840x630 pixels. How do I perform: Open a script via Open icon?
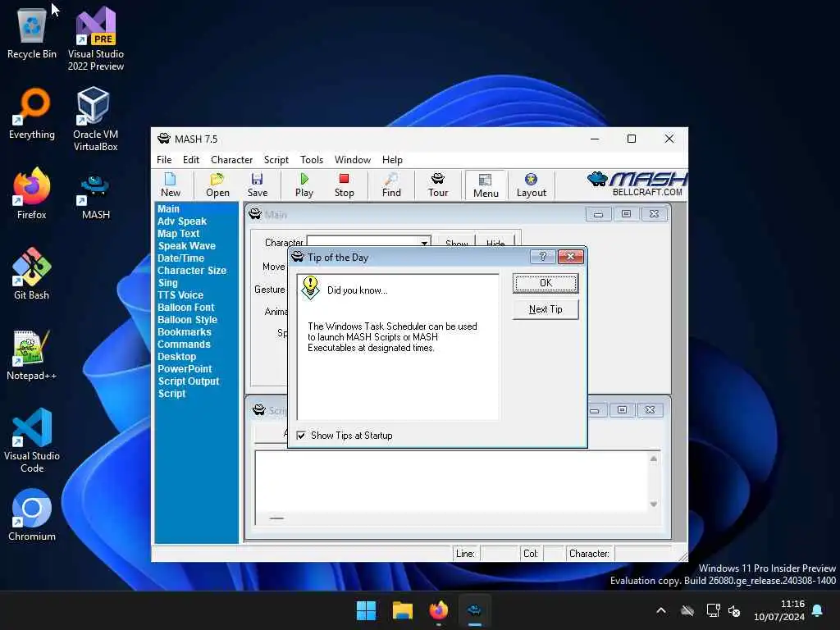(217, 185)
